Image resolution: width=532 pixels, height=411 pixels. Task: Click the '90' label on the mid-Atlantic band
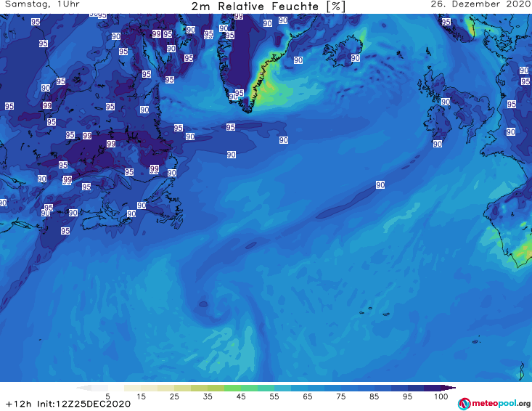(380, 184)
